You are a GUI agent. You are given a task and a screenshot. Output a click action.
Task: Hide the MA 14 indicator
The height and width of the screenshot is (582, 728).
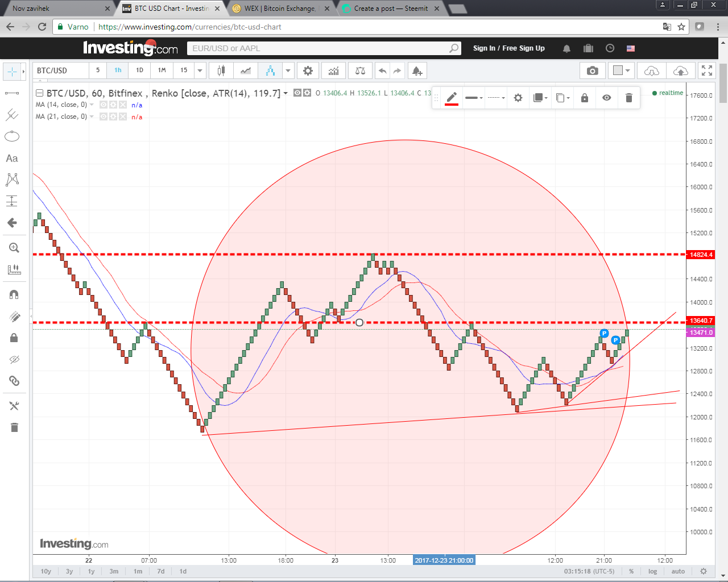[x=104, y=105]
